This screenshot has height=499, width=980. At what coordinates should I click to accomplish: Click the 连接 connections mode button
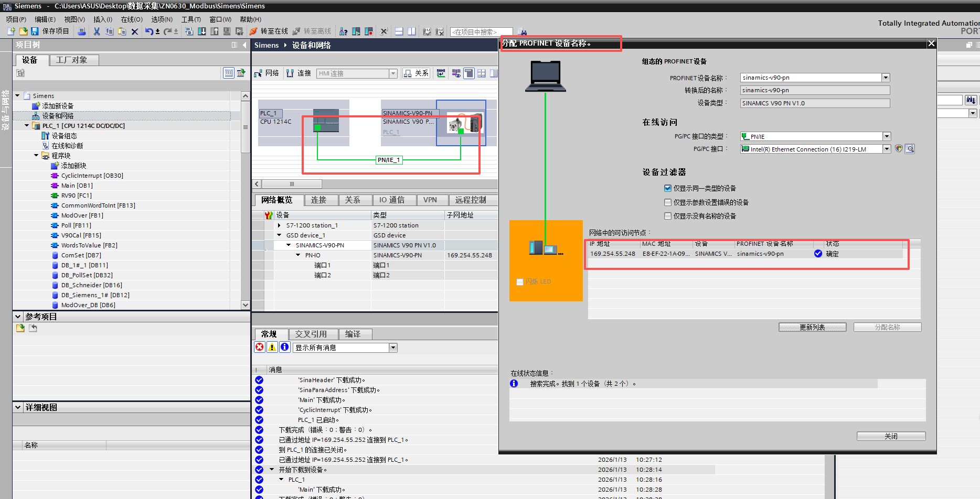coord(299,73)
